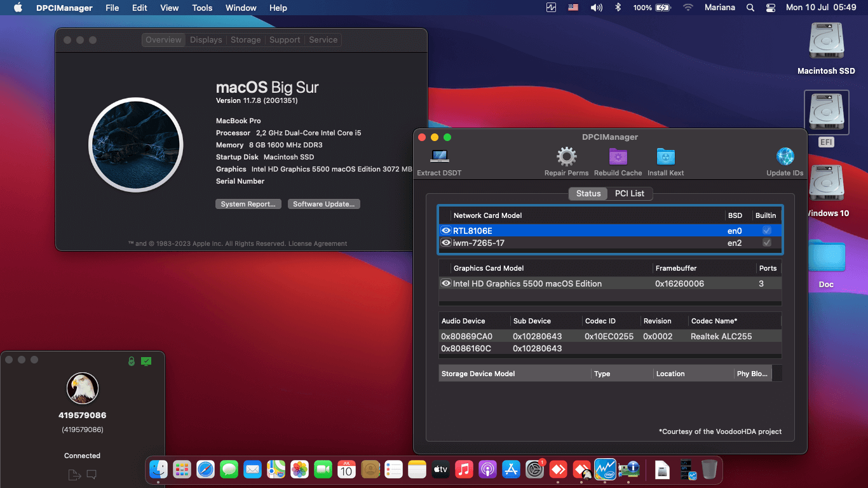Switch to the PCI List tab

coord(629,193)
